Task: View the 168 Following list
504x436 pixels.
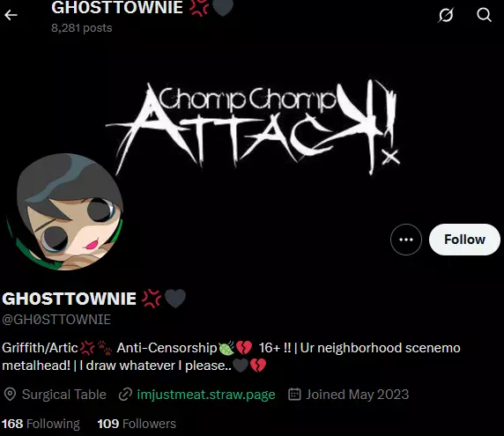Action: coord(41,424)
